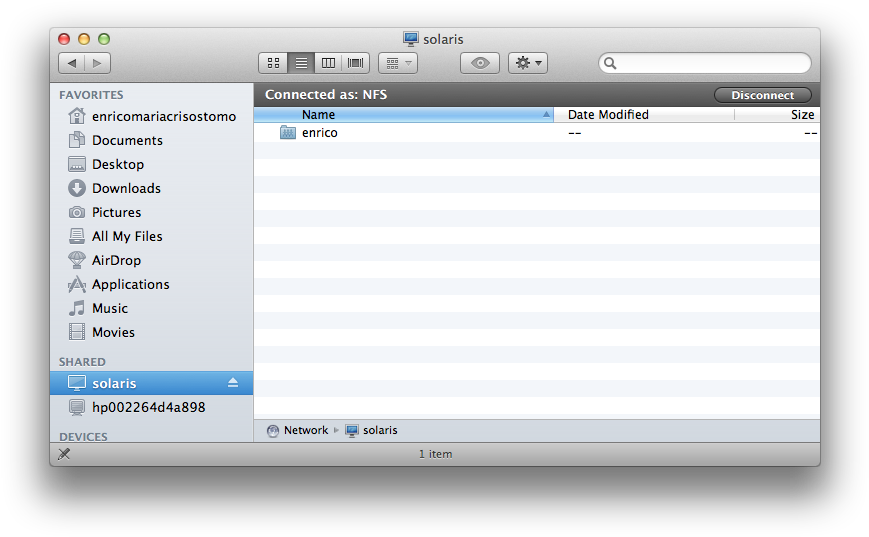Select the hp002264d4a898 shared device
This screenshot has height=537, width=869.
pyautogui.click(x=151, y=407)
